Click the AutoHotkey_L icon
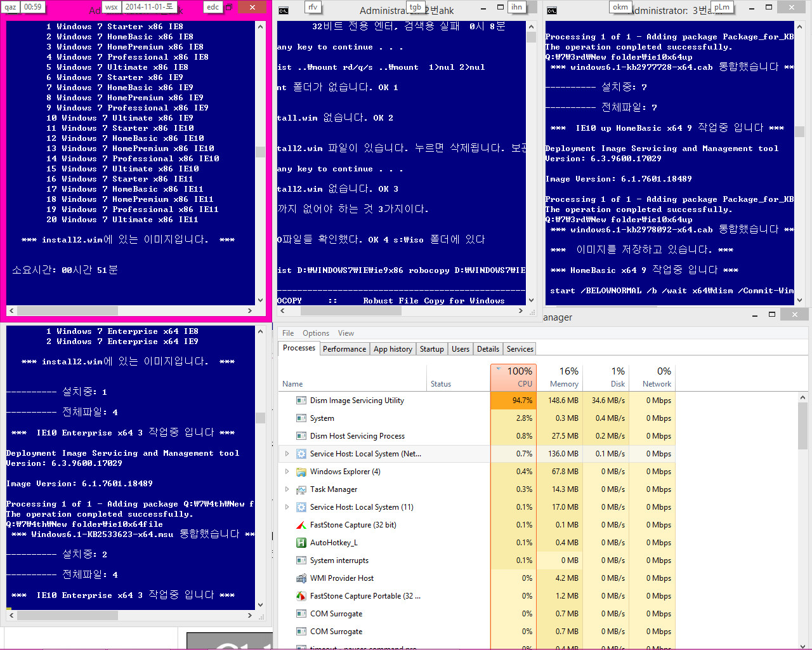 (x=301, y=543)
